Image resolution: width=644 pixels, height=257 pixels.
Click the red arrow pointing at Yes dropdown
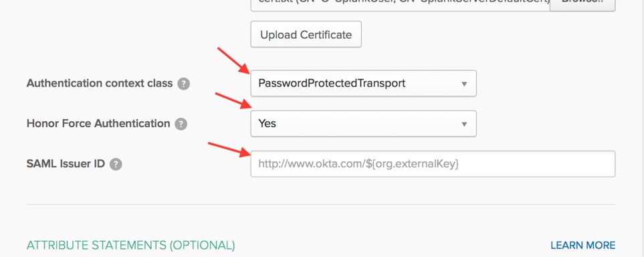tap(233, 101)
